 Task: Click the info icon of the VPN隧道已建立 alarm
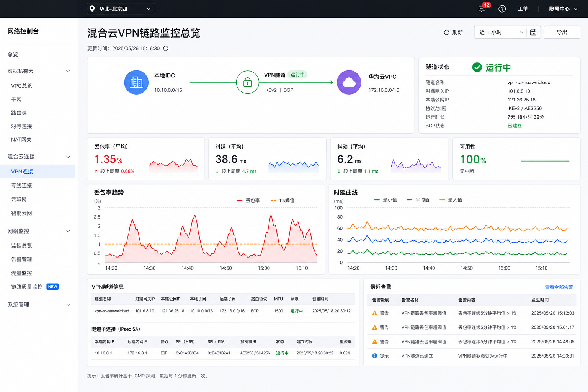(375, 356)
